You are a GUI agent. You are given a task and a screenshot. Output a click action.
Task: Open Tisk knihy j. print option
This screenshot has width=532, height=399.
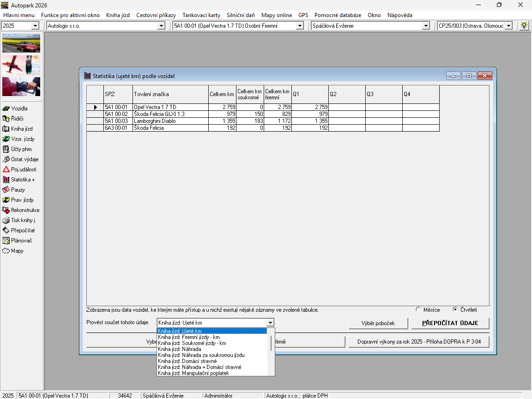[x=23, y=220]
